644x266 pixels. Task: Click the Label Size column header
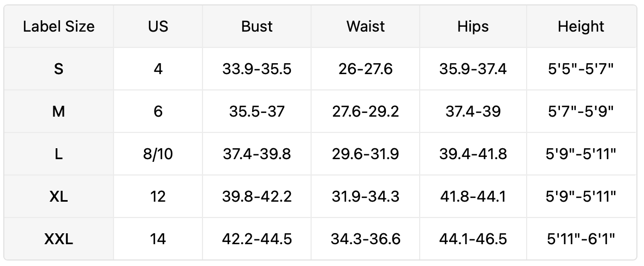coord(58,27)
